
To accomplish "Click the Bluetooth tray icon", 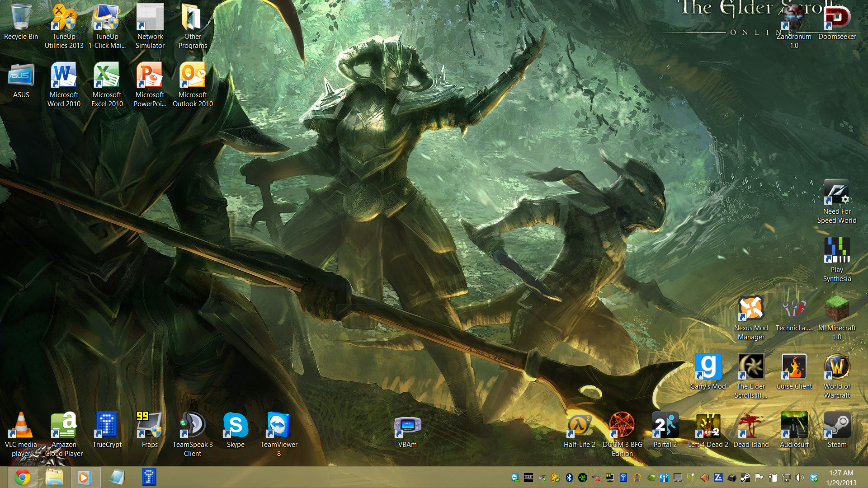I will [x=569, y=478].
